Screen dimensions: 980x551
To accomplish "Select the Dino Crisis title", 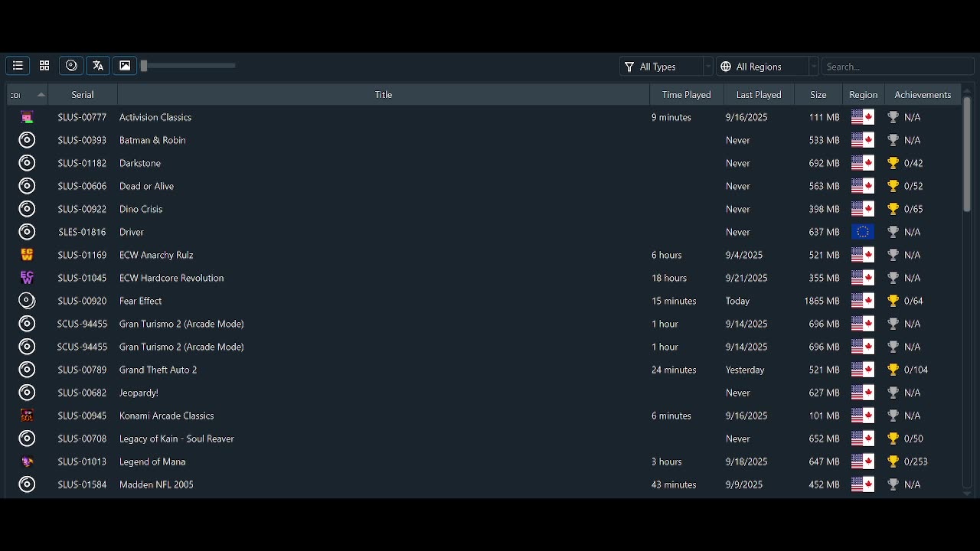I will (141, 209).
